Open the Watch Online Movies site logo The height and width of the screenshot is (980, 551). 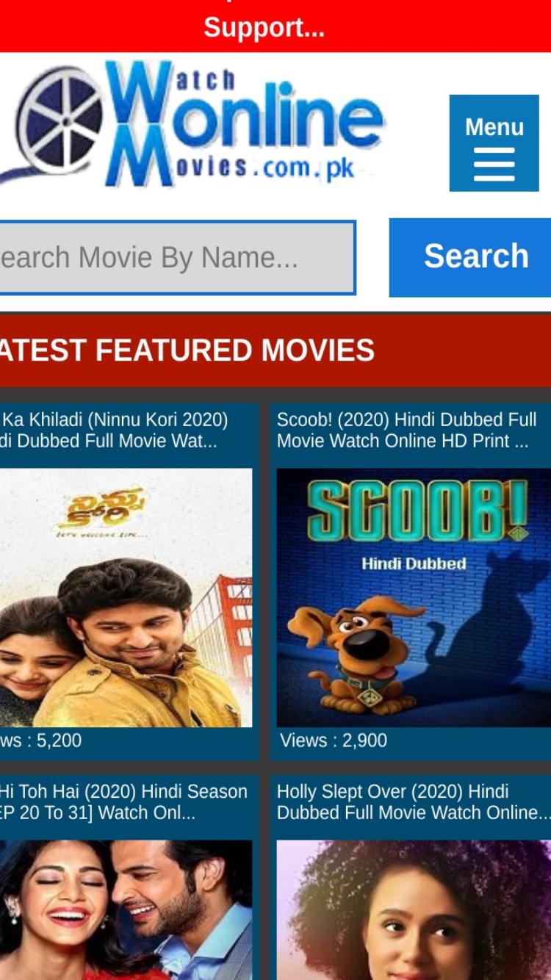(x=192, y=123)
